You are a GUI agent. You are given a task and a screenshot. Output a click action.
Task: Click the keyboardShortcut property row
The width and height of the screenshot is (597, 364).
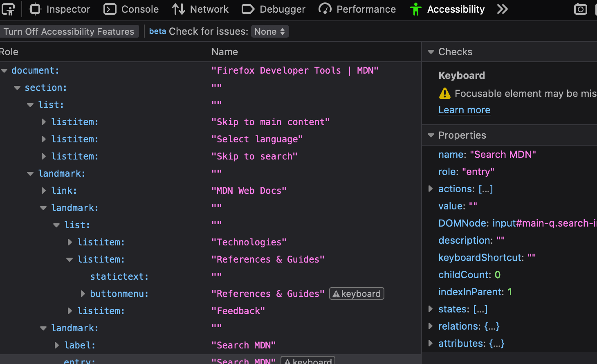click(x=509, y=258)
